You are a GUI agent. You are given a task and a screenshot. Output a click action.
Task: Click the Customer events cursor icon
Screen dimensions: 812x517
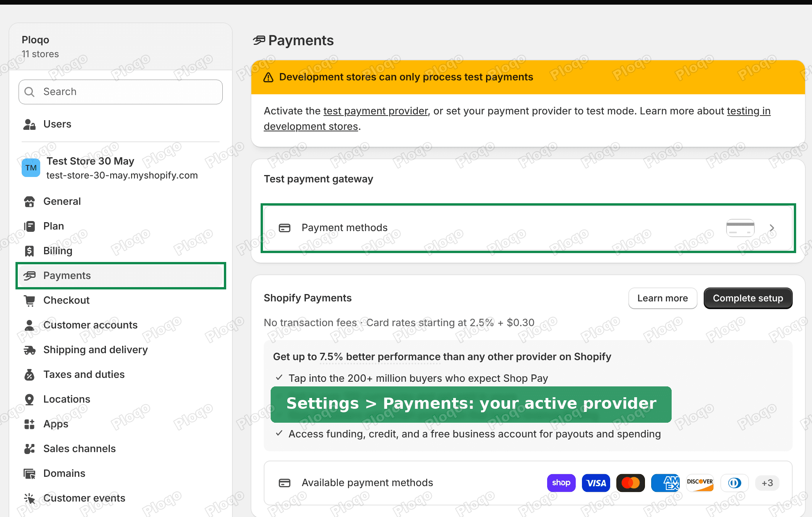29,498
